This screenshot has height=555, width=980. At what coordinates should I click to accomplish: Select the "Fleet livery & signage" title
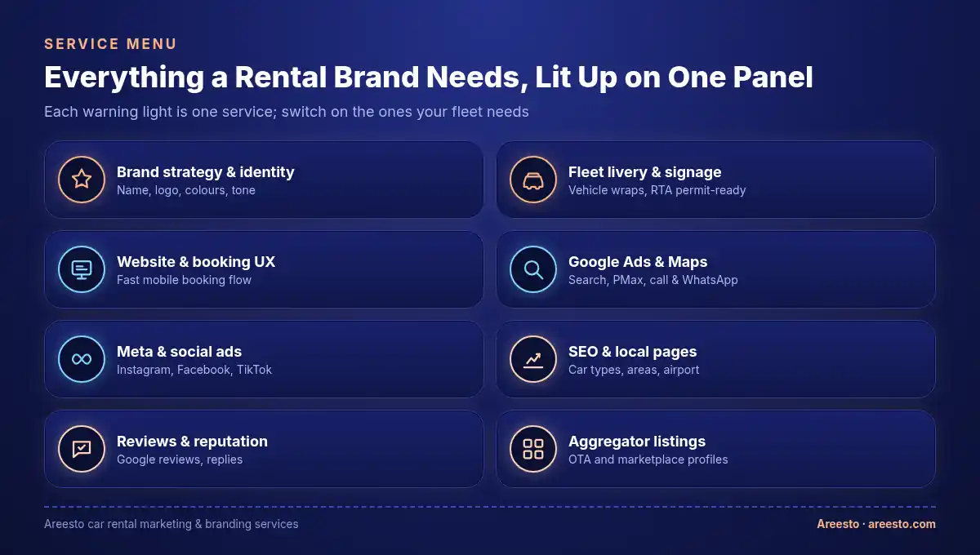pos(645,172)
